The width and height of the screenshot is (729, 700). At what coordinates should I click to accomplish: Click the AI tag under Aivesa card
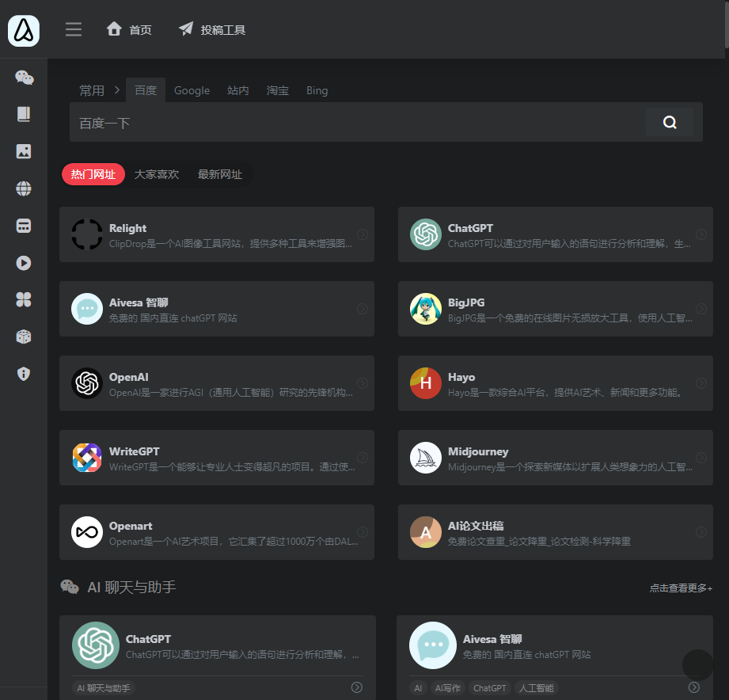pyautogui.click(x=418, y=688)
